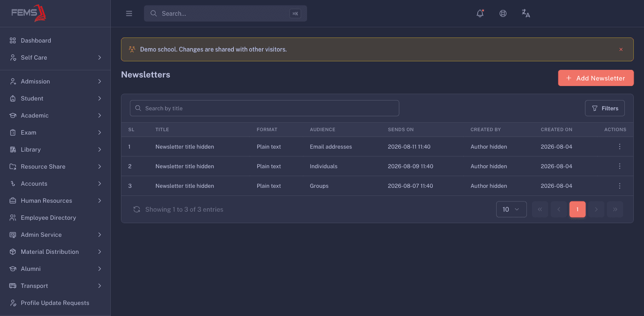Toggle the hamburger sidebar menu icon
The image size is (644, 316).
[x=129, y=14]
